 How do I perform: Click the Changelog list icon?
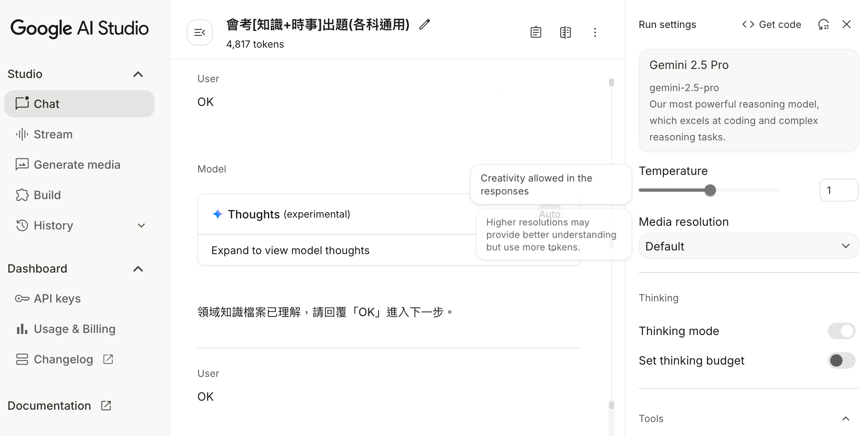coord(22,359)
